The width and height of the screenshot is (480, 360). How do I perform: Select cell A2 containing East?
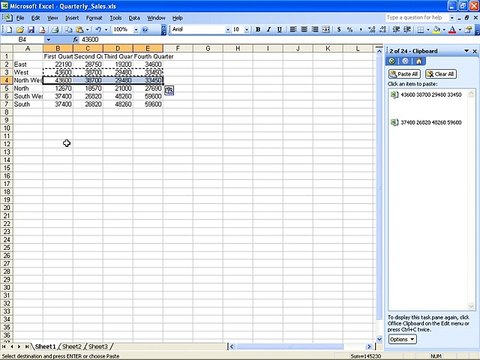[x=28, y=64]
